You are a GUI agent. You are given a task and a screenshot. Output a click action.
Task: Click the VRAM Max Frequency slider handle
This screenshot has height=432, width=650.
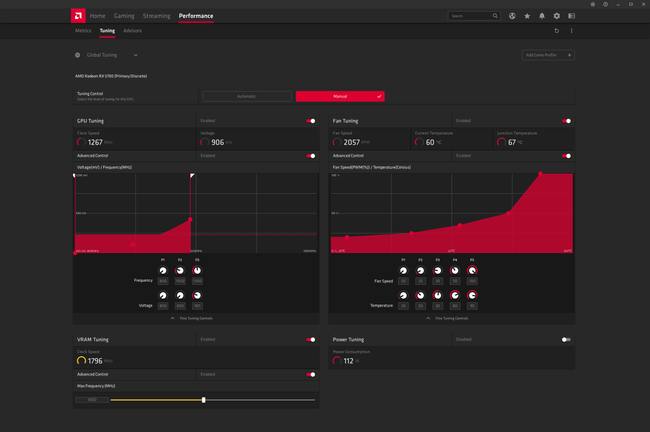pos(204,400)
